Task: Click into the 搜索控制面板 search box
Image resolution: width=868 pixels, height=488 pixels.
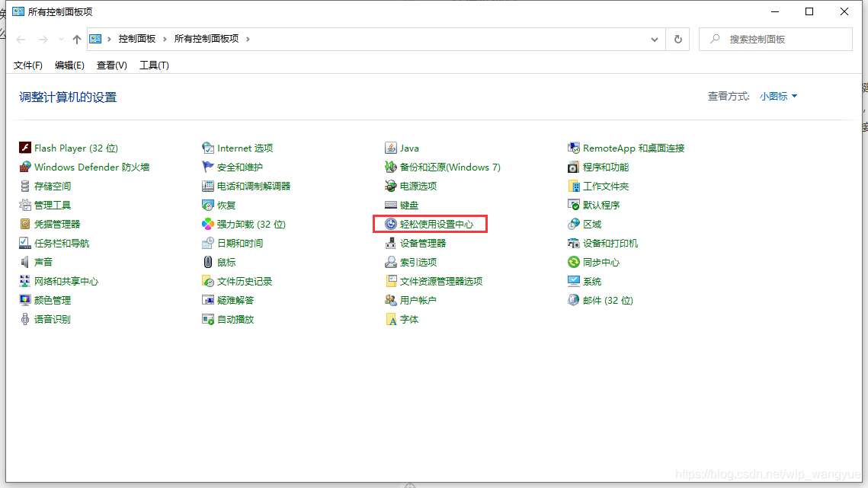Action: (776, 40)
